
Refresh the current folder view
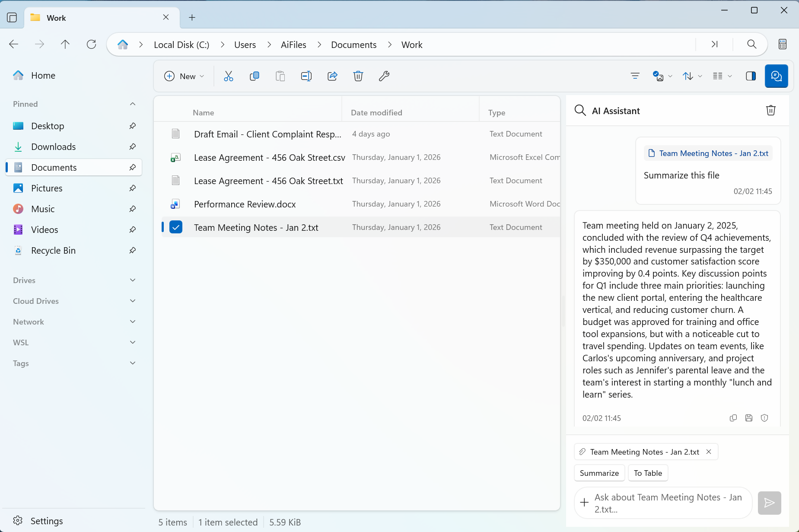click(91, 44)
